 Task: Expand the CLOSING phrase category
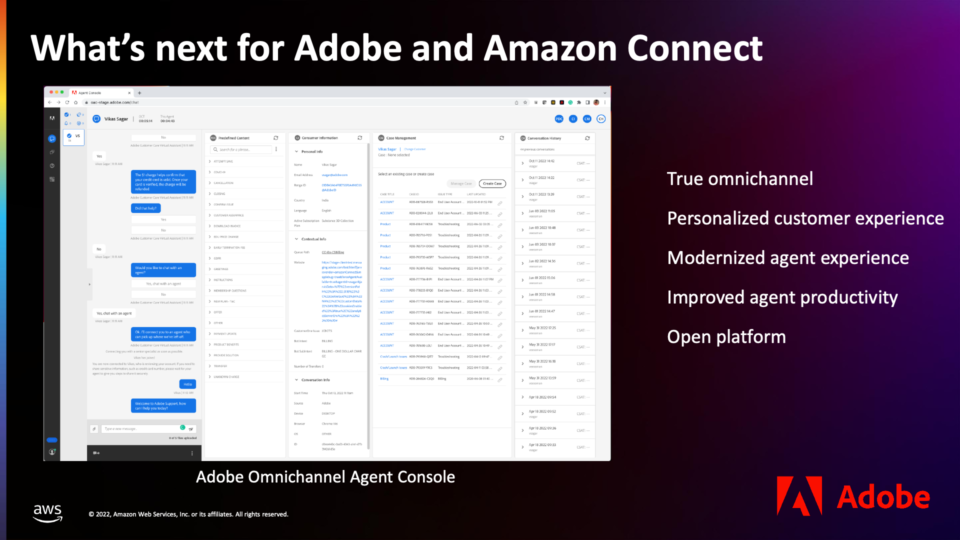210,194
